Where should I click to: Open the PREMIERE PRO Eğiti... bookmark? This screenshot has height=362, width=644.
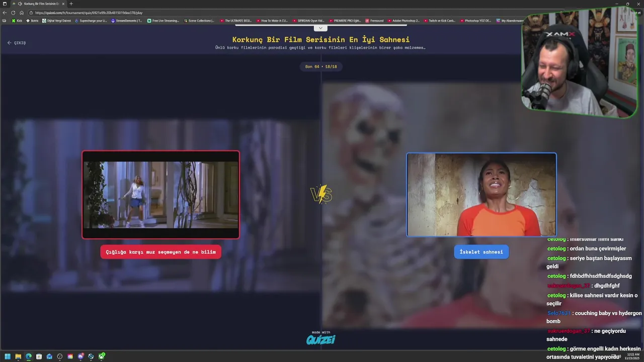345,21
